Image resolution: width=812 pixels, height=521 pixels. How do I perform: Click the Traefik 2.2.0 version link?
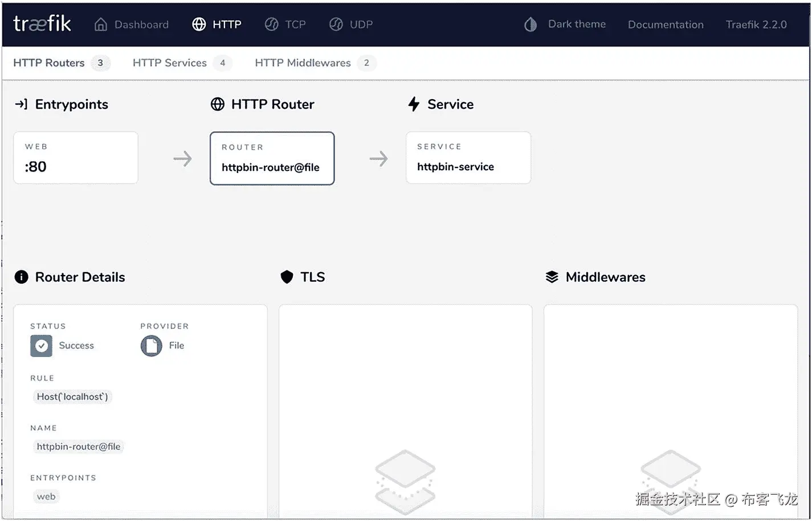[756, 24]
